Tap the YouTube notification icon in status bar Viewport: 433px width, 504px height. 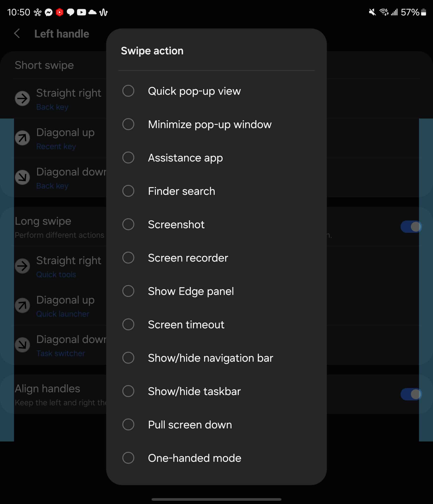tap(81, 12)
